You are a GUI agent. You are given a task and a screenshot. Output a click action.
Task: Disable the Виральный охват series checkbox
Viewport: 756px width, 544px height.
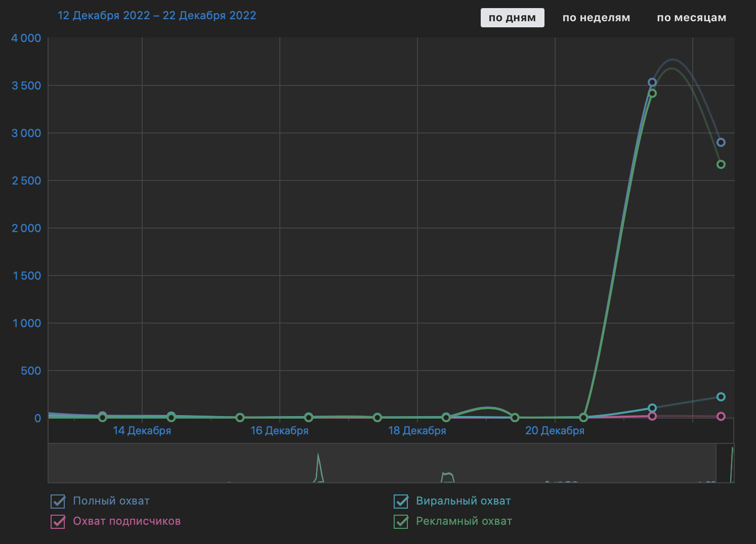401,502
